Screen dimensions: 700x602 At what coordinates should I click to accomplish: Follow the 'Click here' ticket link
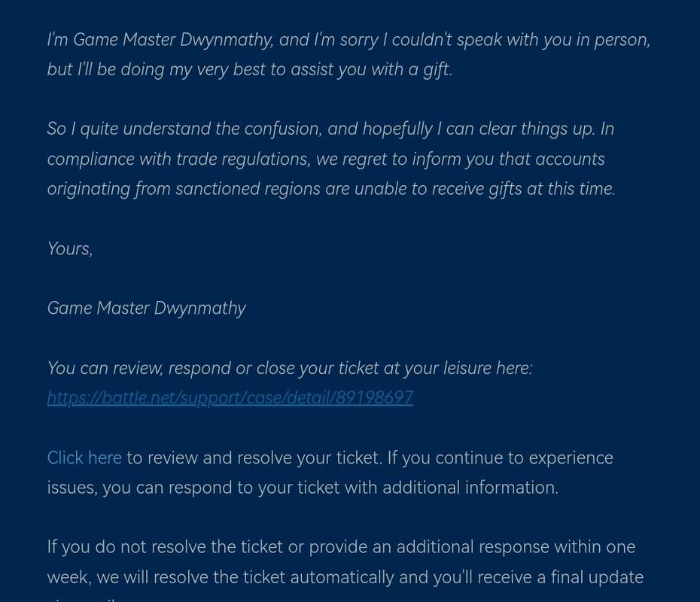click(84, 458)
